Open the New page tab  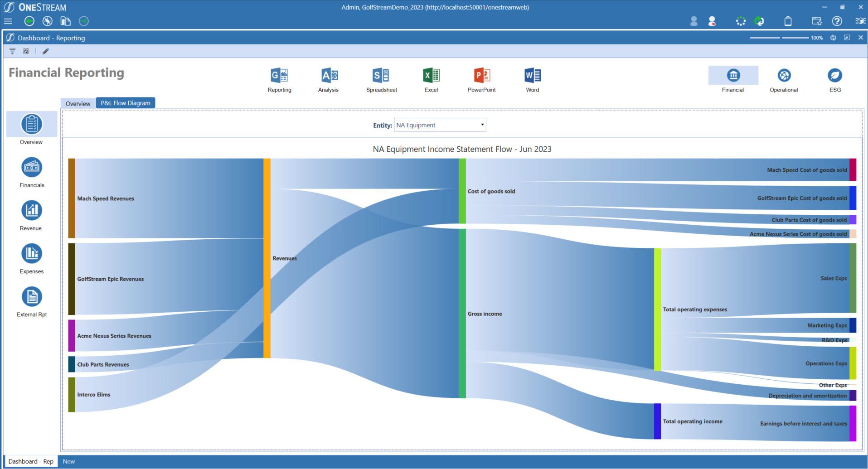point(69,461)
